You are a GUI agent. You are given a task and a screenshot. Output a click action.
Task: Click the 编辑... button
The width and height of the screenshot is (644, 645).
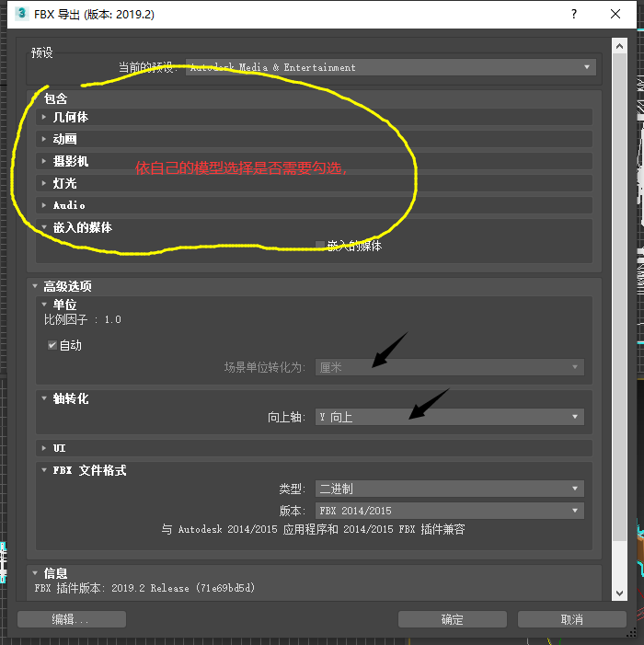72,619
